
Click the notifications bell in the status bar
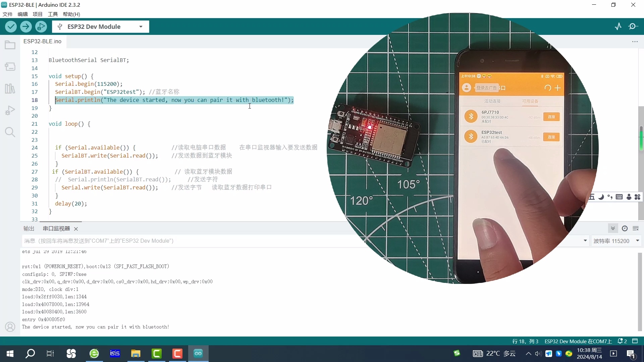click(x=621, y=341)
